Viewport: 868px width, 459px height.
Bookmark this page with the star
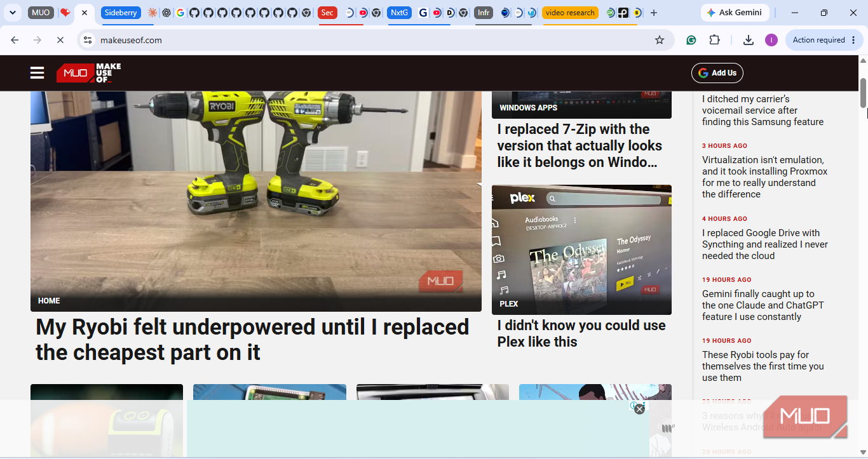660,40
